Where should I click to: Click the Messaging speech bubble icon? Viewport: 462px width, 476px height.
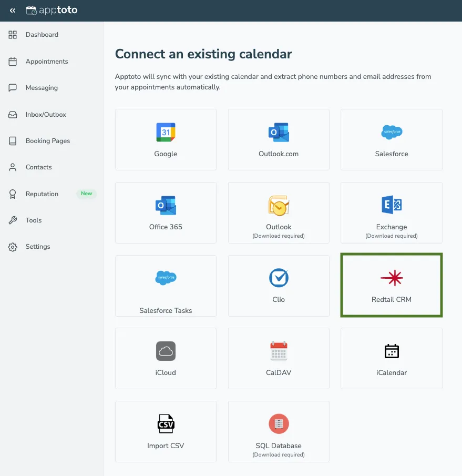pyautogui.click(x=13, y=88)
